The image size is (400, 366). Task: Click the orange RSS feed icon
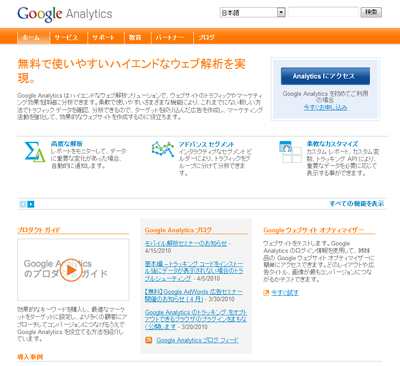pyautogui.click(x=149, y=340)
